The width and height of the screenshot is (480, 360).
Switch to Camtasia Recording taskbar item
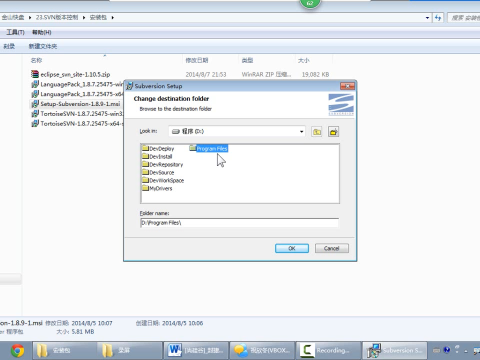tap(328, 350)
